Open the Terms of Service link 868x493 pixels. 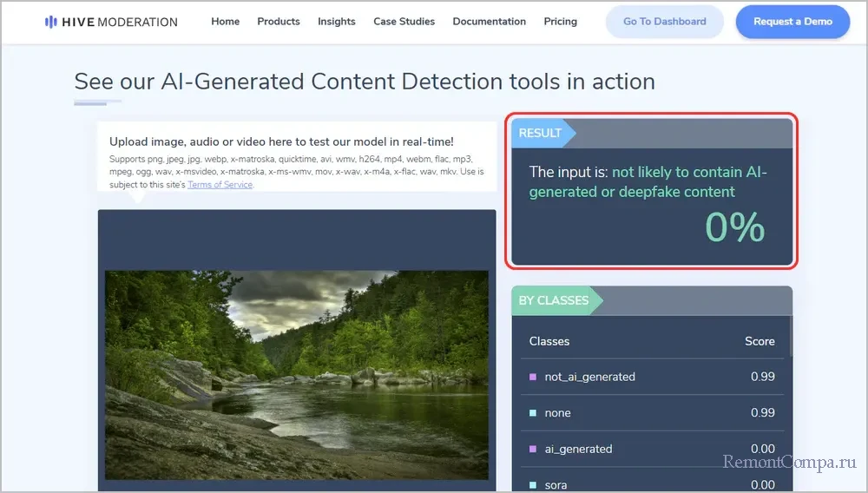[220, 185]
